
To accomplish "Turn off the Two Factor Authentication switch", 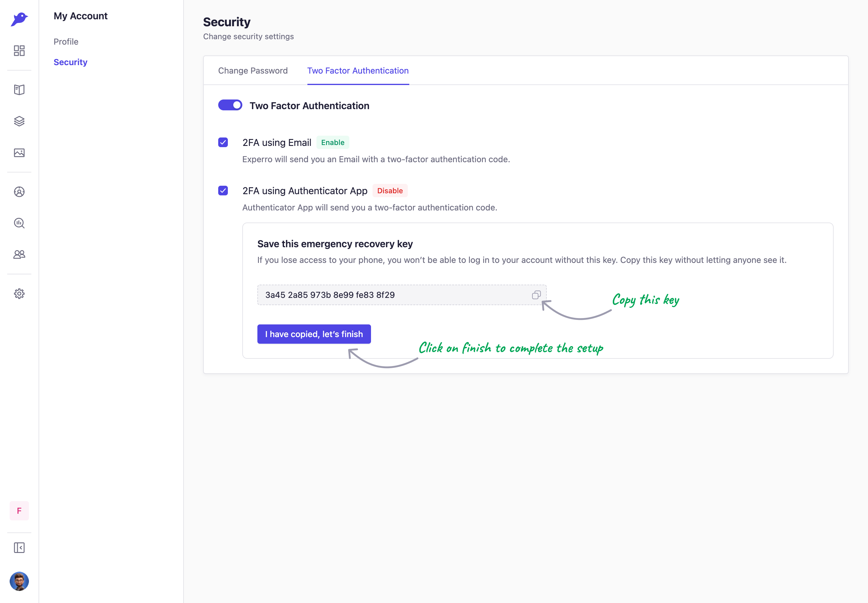I will (230, 105).
